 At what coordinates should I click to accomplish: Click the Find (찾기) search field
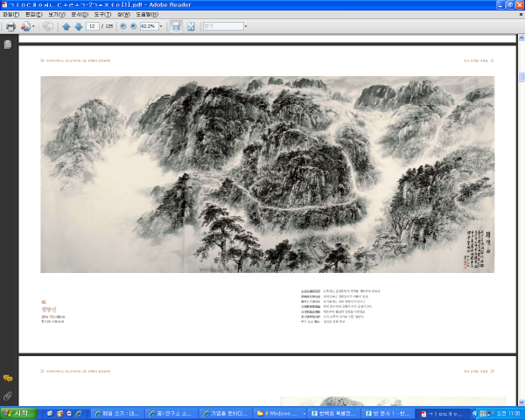coord(223,26)
